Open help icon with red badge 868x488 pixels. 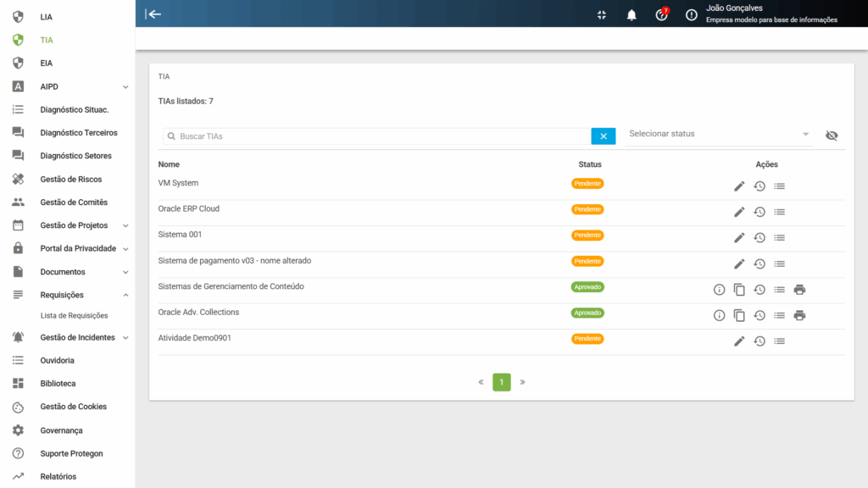click(x=661, y=14)
